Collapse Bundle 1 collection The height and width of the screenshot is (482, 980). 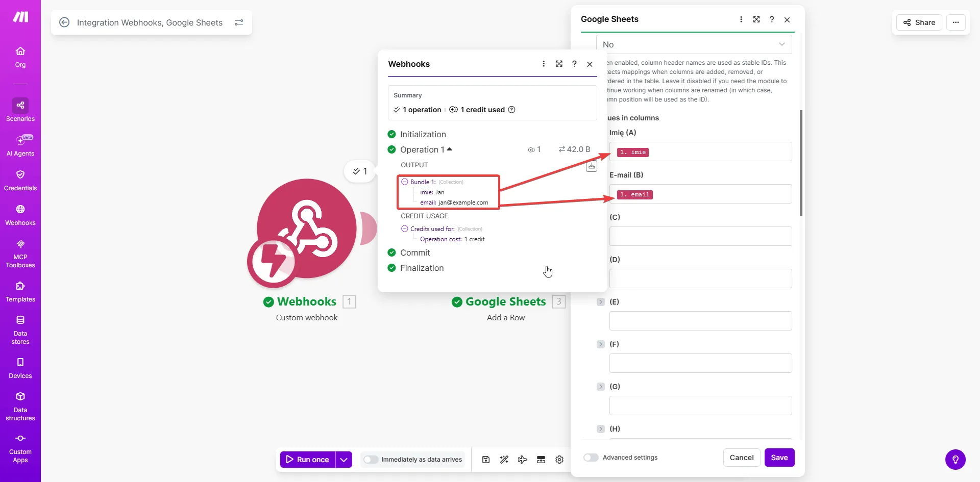(405, 182)
